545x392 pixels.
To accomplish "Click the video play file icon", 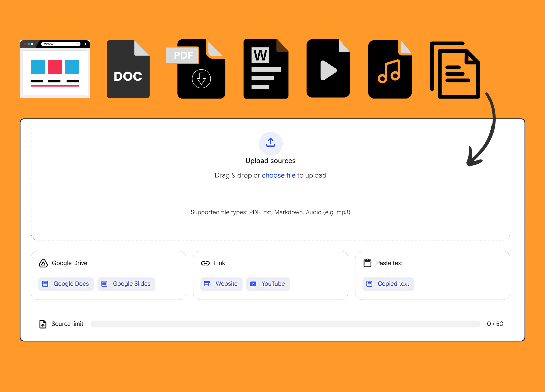I will click(x=328, y=70).
